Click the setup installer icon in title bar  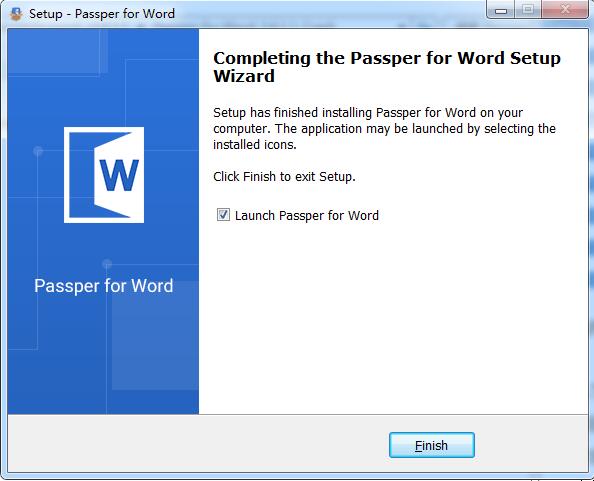click(16, 14)
